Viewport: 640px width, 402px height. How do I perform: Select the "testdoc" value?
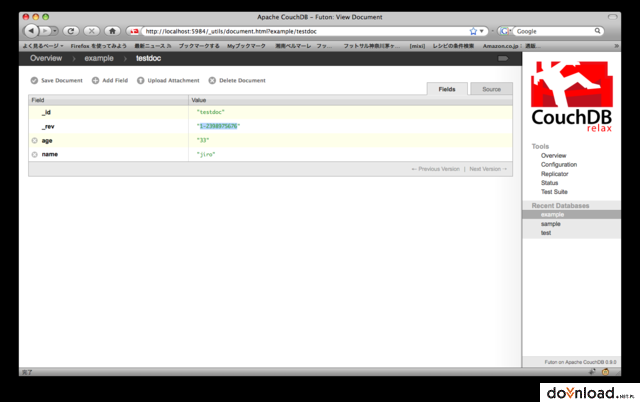[211, 112]
